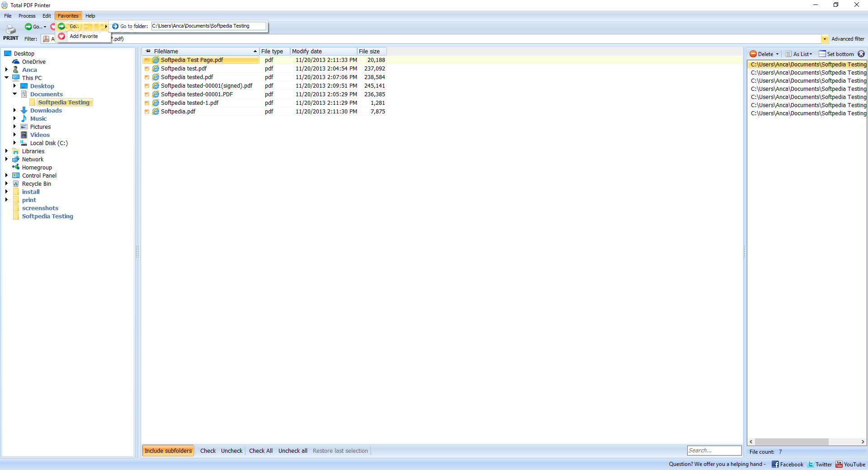The width and height of the screenshot is (868, 470).
Task: Close the favorites panel with the X icon
Action: tap(861, 54)
